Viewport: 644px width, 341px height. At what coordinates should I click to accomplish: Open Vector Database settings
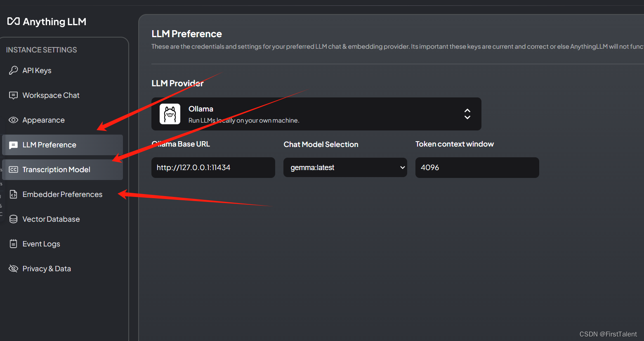pyautogui.click(x=63, y=219)
